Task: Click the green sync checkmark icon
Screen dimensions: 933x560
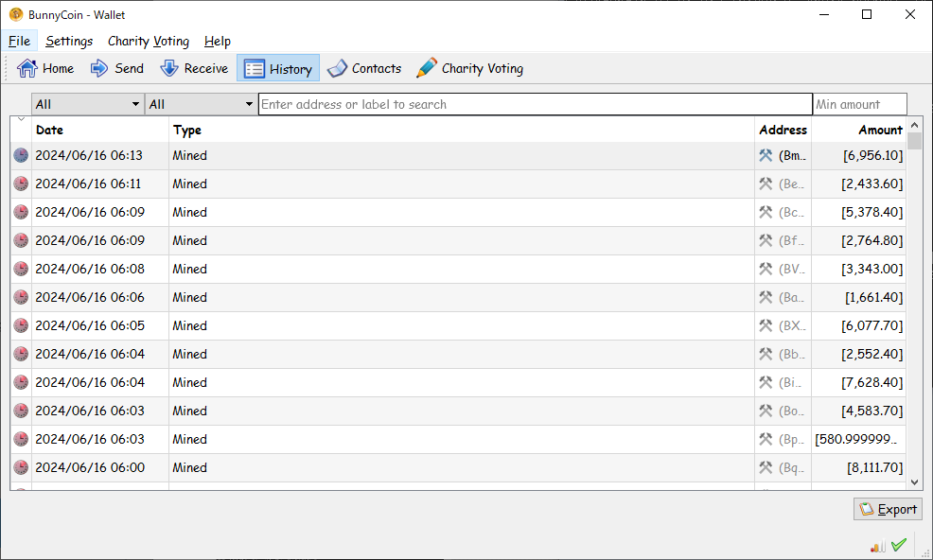Action: [x=899, y=545]
